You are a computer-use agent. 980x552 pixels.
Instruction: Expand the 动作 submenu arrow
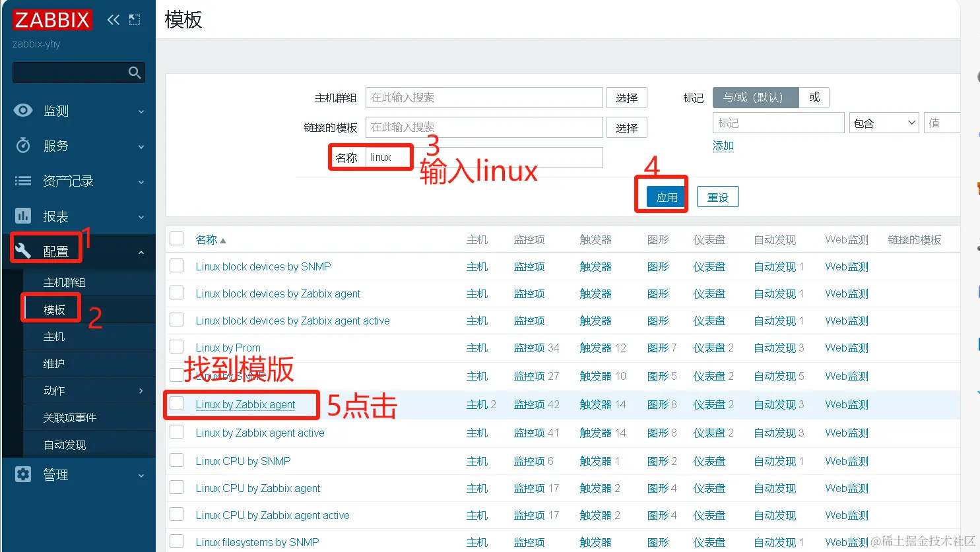click(141, 391)
